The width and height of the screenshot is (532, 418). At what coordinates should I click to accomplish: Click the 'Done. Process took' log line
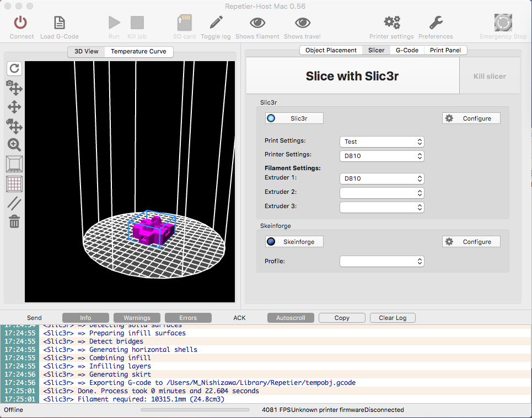[x=266, y=390]
